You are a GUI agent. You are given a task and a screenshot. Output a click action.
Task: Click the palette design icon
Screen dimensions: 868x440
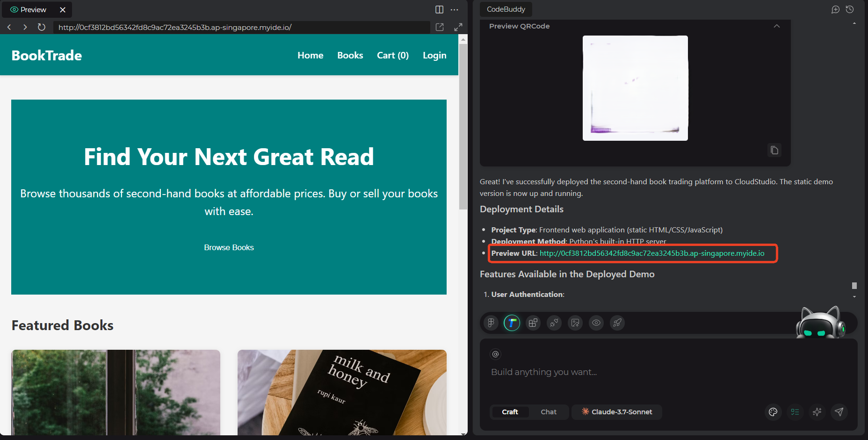773,412
